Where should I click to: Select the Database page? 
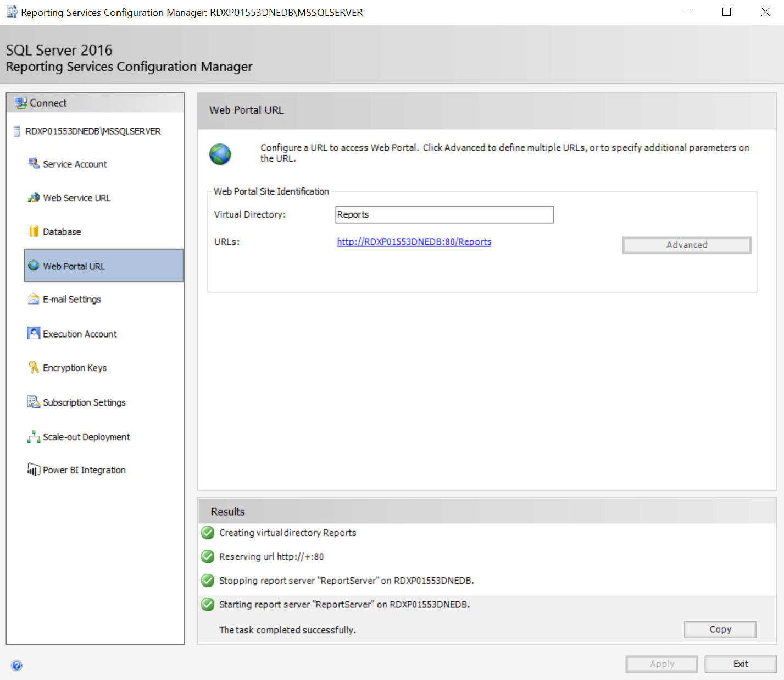pos(62,232)
